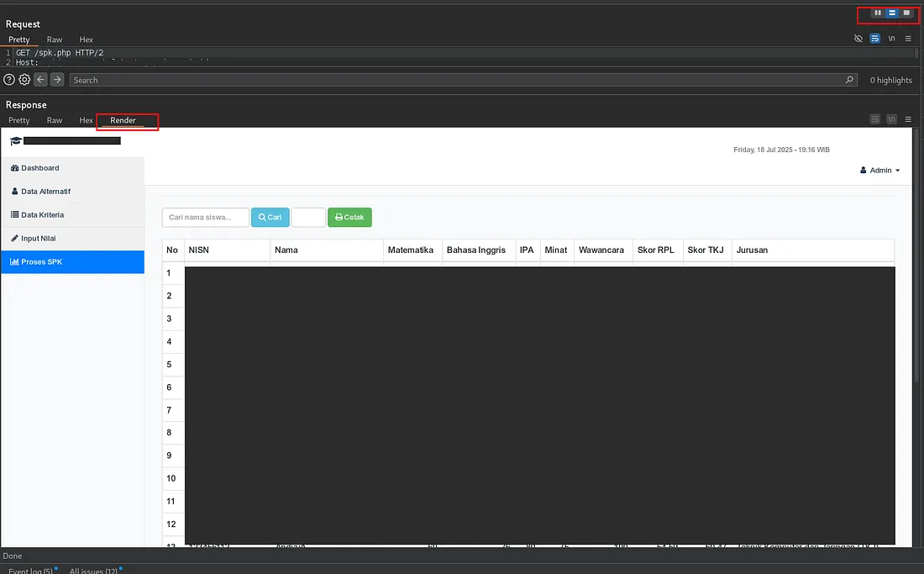The height and width of the screenshot is (574, 924).
Task: Click the blue Cari button
Action: [x=270, y=218]
